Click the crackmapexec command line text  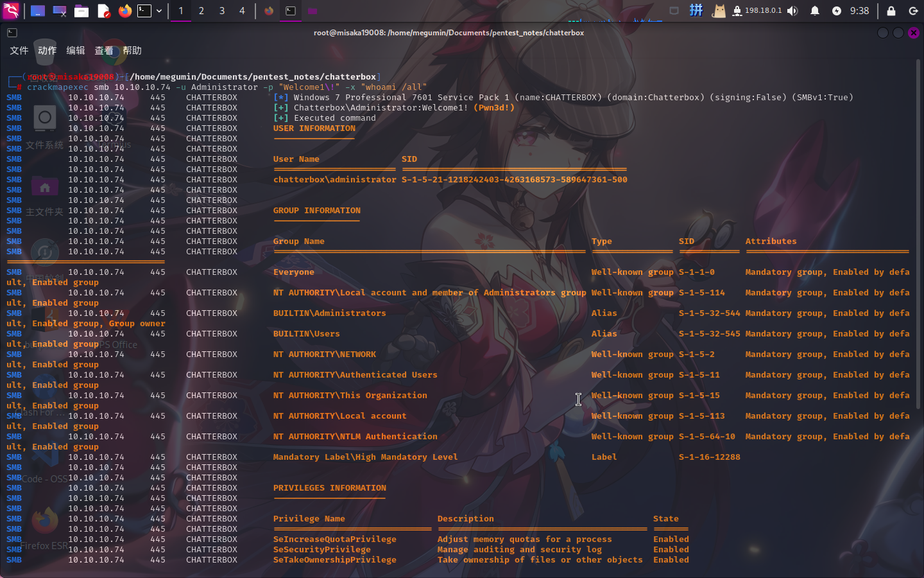[227, 87]
